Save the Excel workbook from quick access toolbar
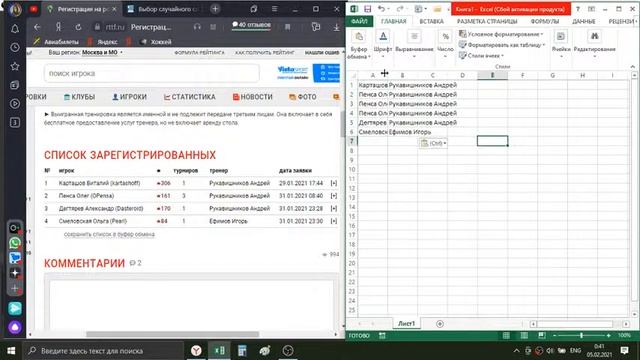The image size is (640, 360). coord(368,9)
